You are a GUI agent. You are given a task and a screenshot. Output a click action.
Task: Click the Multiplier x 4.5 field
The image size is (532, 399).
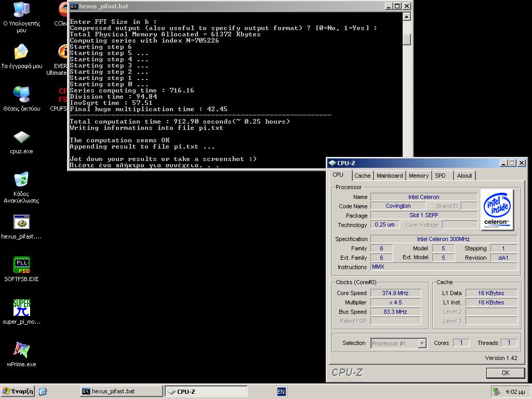395,302
